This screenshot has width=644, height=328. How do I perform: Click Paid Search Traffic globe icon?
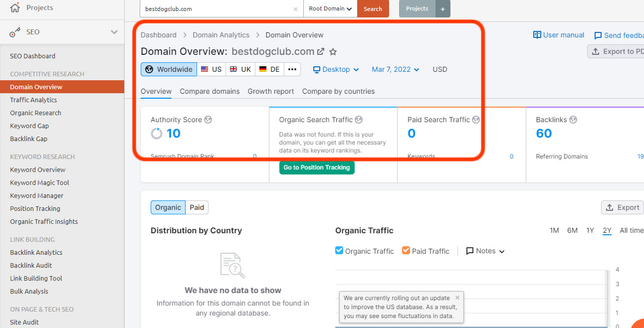pos(476,120)
